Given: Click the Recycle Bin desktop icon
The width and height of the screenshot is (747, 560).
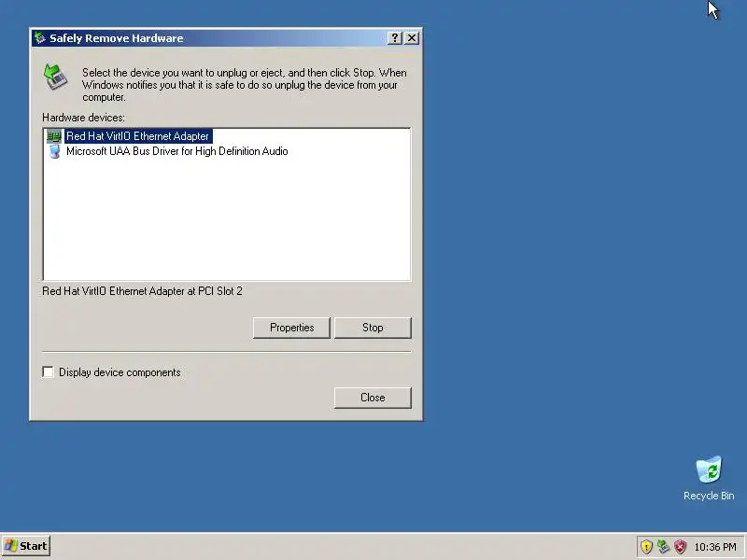Looking at the screenshot, I should tap(709, 470).
